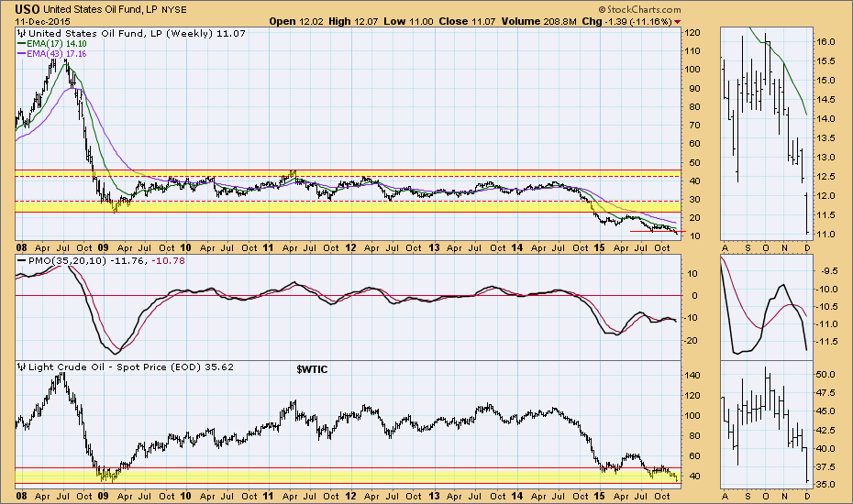Click the yellow support zone in the price panel
The width and height of the screenshot is (853, 504).
(x=275, y=207)
